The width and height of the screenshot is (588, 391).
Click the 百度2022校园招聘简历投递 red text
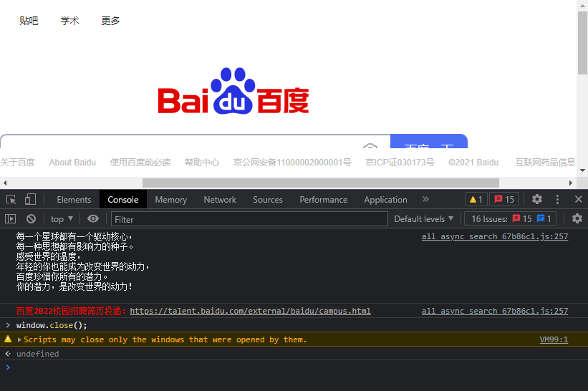tap(69, 311)
